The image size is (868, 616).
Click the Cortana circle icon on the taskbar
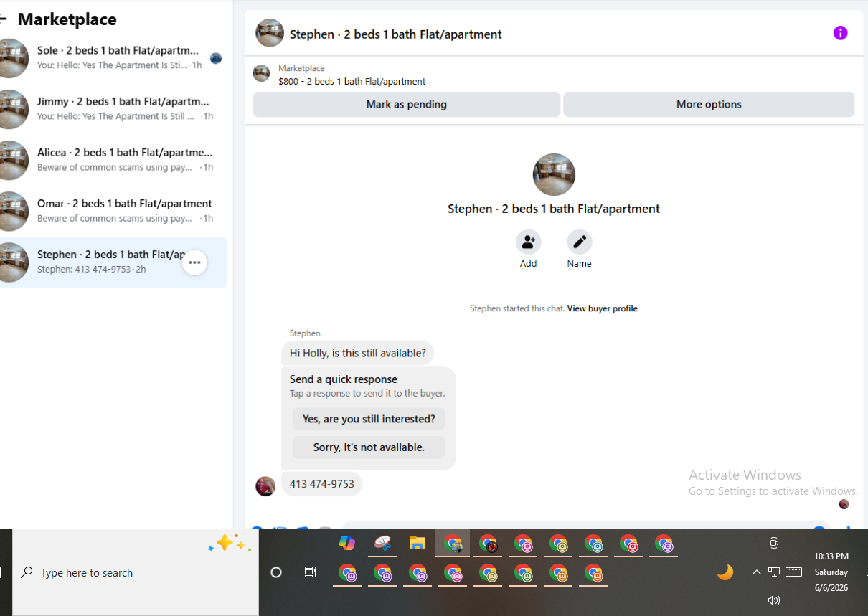point(276,572)
